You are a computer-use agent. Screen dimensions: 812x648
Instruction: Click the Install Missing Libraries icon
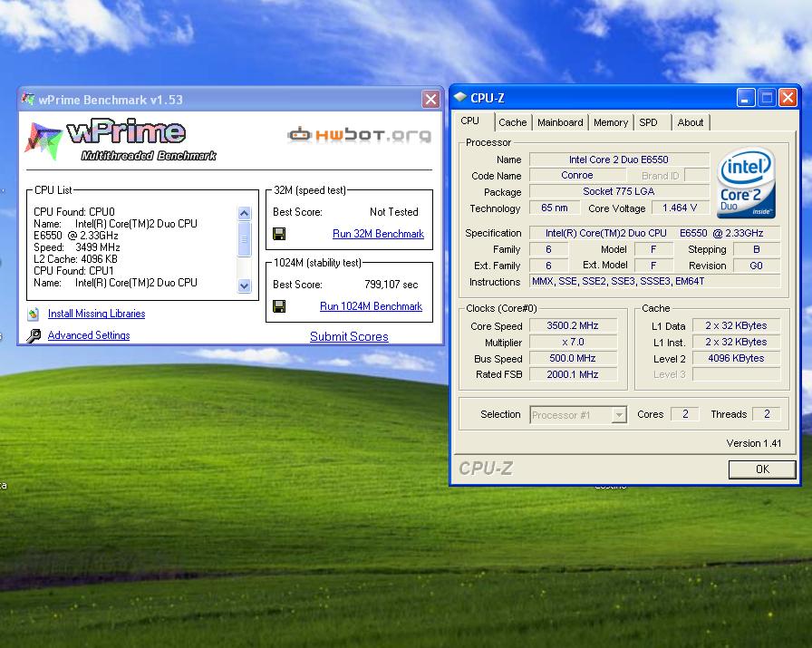tap(34, 314)
